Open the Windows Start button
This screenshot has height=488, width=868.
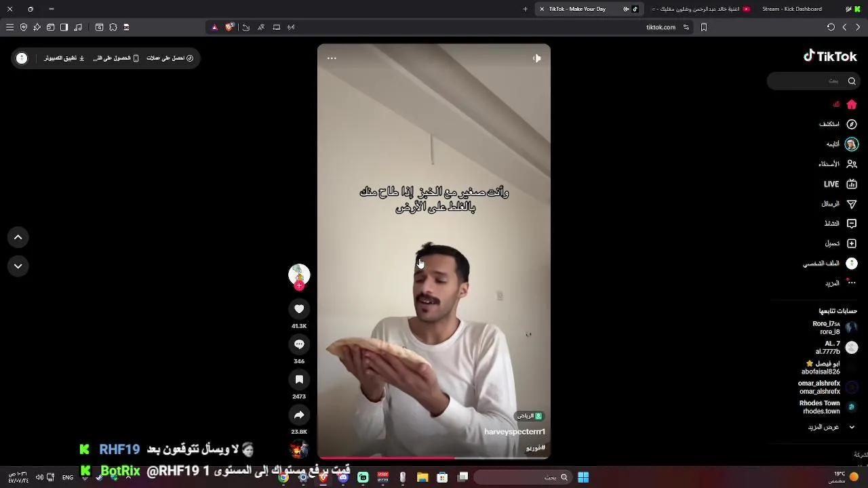583,477
